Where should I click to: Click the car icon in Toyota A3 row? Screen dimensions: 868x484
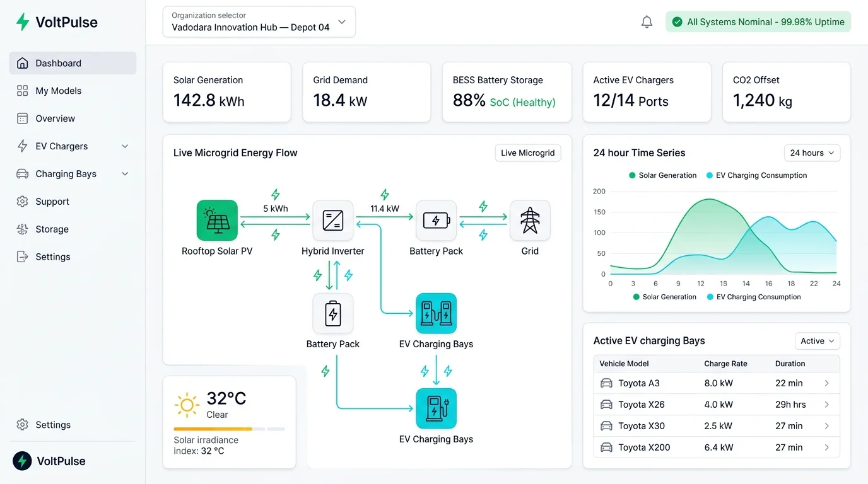coord(606,383)
